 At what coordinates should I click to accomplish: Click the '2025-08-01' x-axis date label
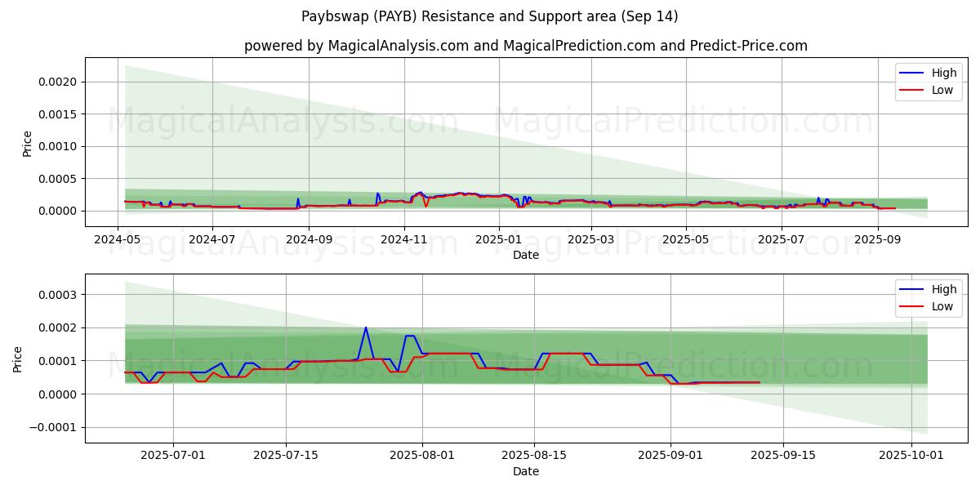422,457
